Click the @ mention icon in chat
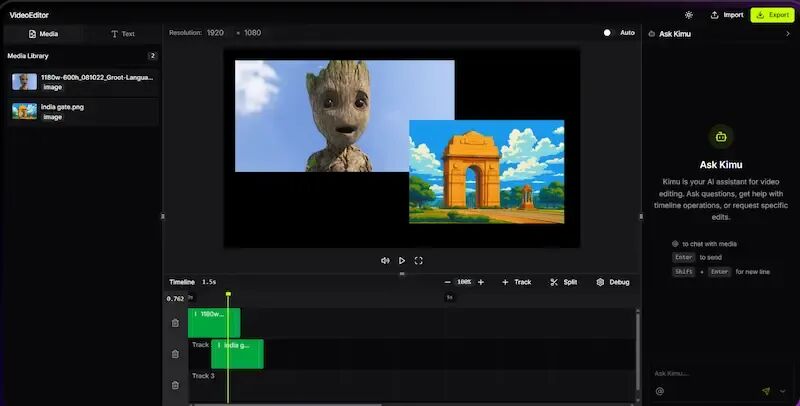800x406 pixels. (660, 391)
